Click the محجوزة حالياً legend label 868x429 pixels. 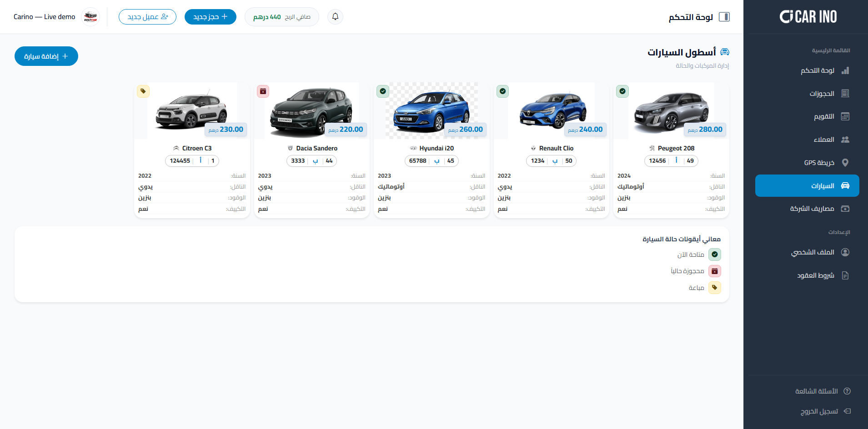[x=687, y=271]
